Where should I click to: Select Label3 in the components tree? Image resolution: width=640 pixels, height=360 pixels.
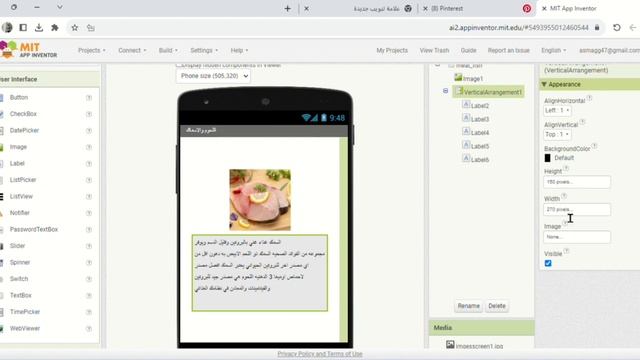pyautogui.click(x=480, y=119)
